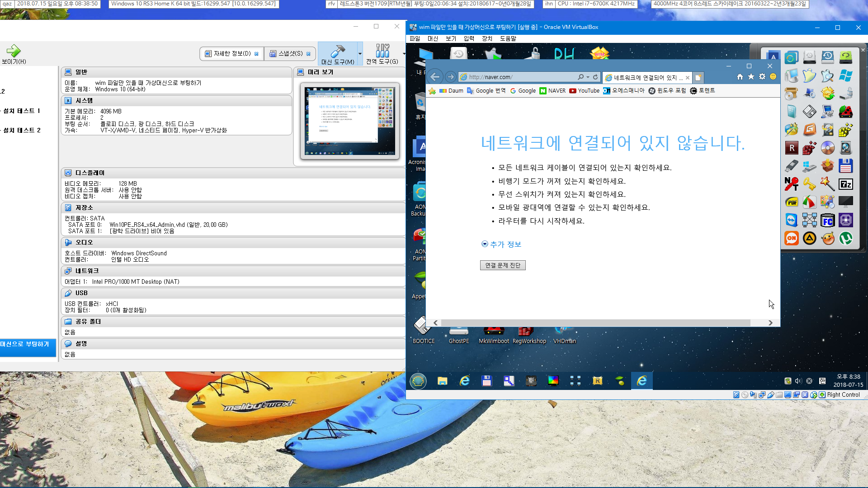868x488 pixels.
Task: Click the Korean IME 한 indicator in guest tray
Action: (822, 381)
